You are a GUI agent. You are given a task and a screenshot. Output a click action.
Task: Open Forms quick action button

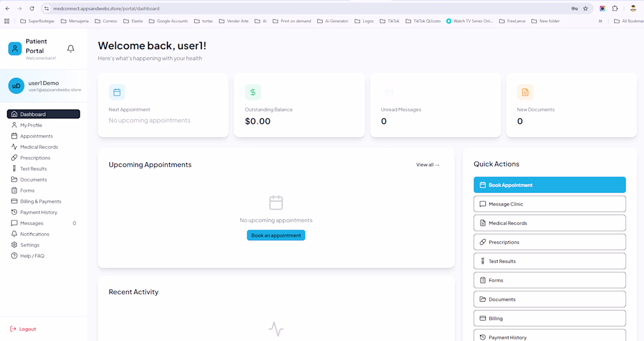point(550,280)
